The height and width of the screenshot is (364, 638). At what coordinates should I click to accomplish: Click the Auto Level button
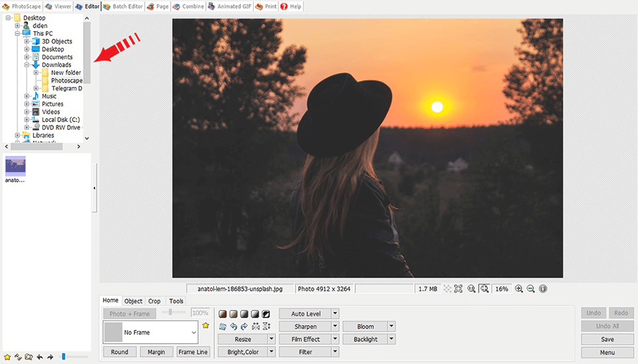click(306, 314)
